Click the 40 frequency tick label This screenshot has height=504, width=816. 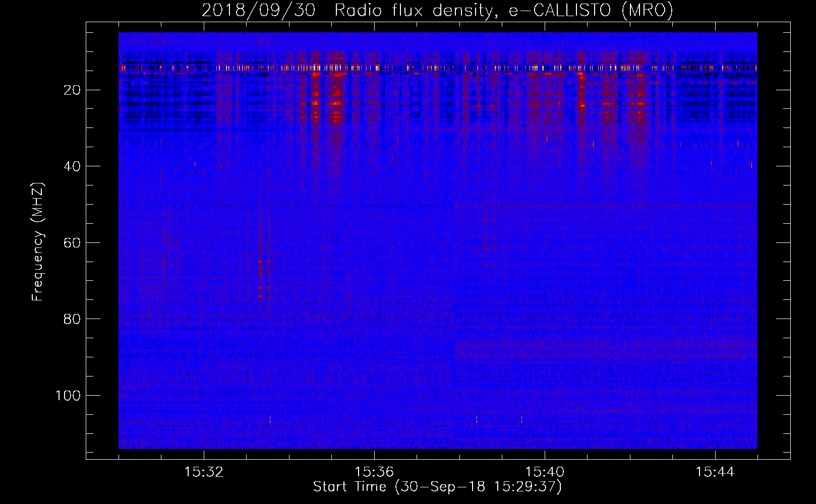pos(73,166)
